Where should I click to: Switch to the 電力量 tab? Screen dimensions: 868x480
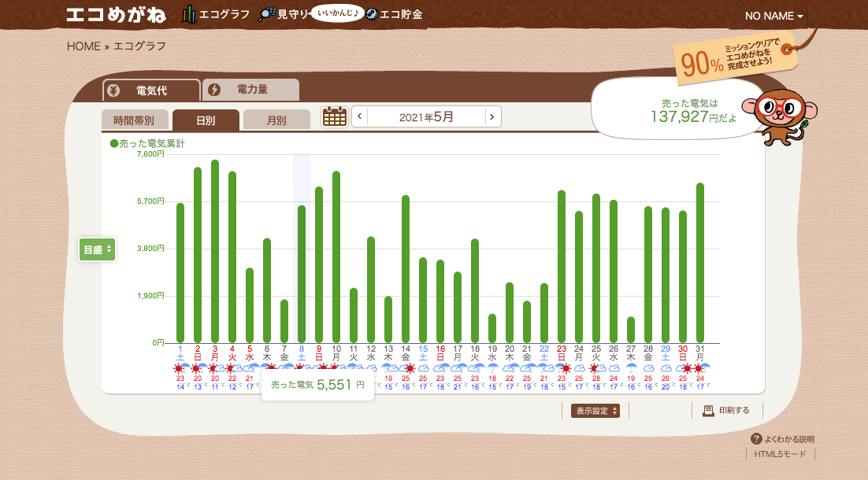point(250,90)
